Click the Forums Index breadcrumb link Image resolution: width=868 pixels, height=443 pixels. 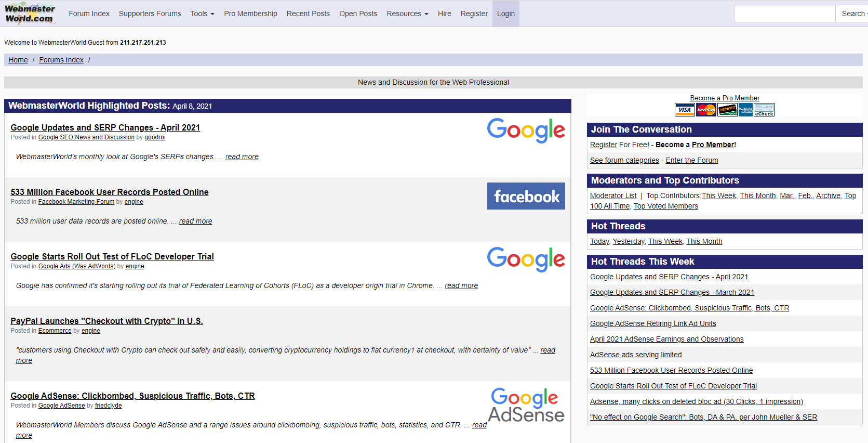61,60
